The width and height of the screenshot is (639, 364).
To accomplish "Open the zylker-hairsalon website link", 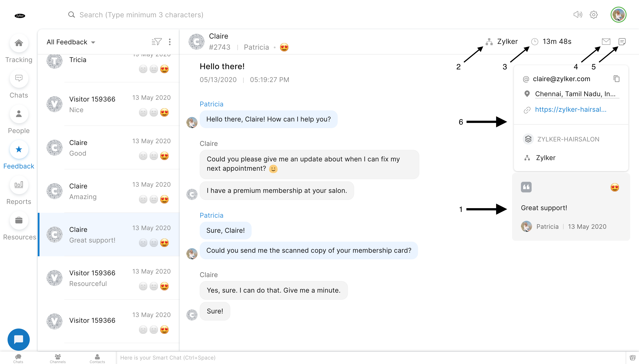I will coord(570,110).
